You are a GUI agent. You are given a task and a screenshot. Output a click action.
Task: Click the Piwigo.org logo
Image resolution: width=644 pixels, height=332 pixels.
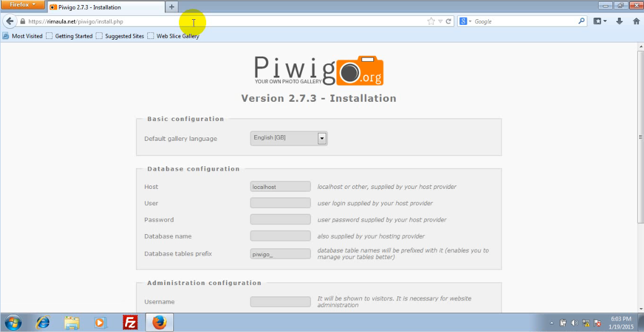[319, 71]
